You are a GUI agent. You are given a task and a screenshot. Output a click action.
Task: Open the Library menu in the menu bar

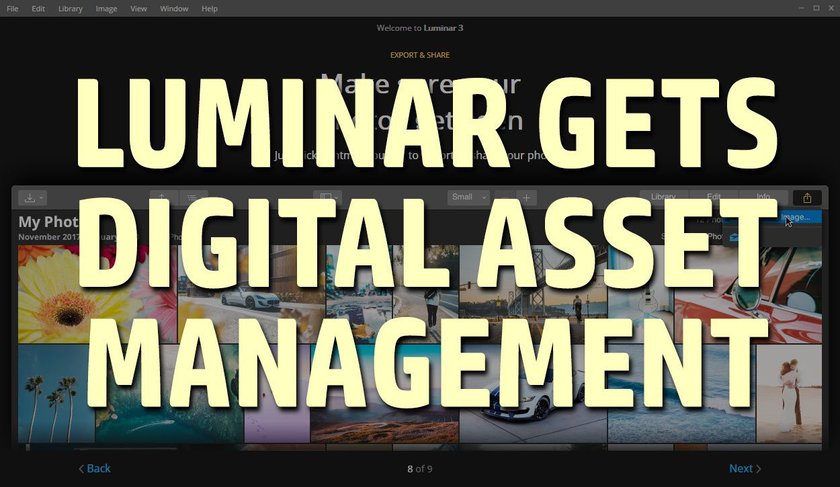(x=70, y=9)
